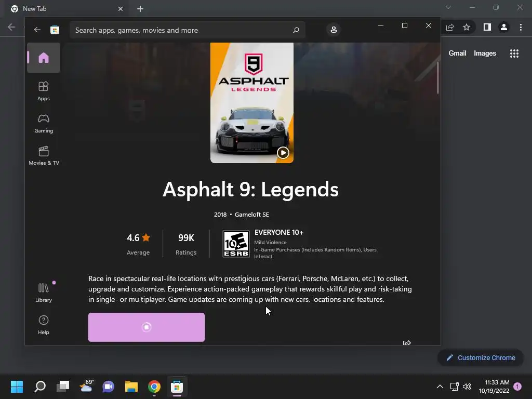Click the ESRB Everyone 10+ rating badge
The width and height of the screenshot is (532, 399).
[236, 244]
